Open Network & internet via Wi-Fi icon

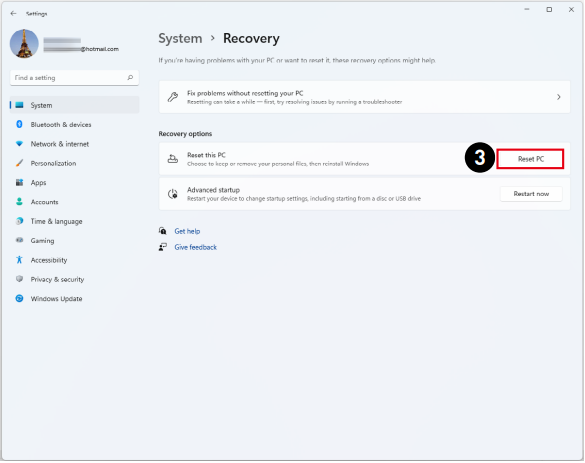click(x=19, y=144)
